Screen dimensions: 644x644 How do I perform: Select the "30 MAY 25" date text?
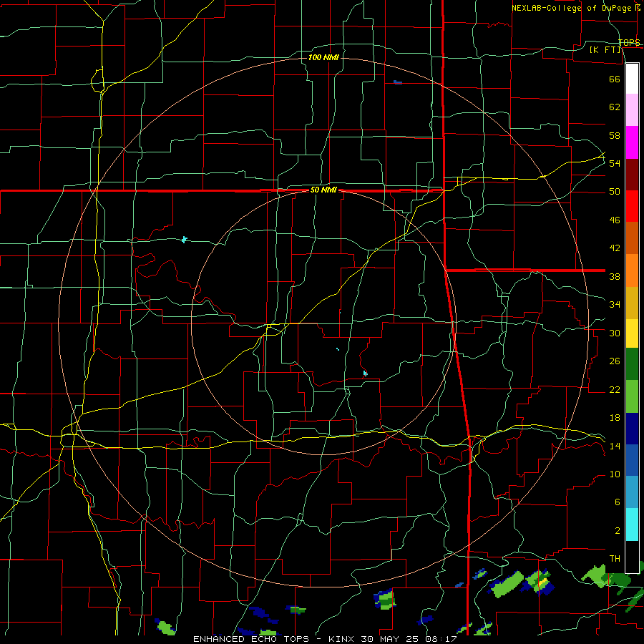391,639
